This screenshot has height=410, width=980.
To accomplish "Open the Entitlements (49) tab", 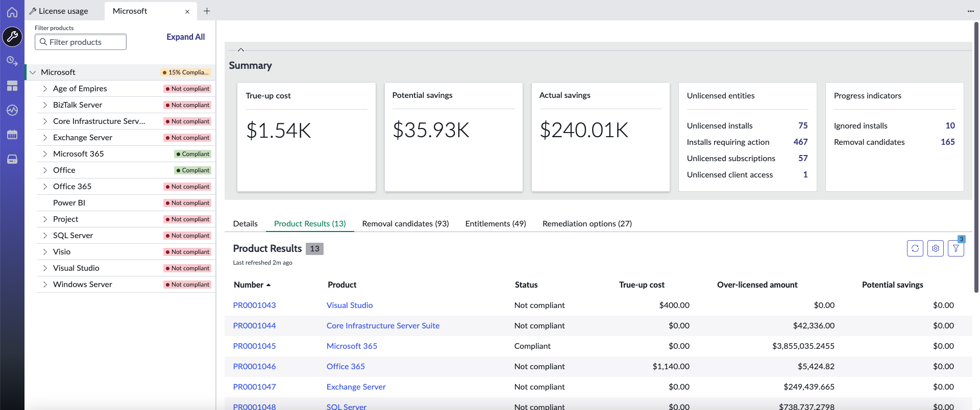I will tap(496, 223).
